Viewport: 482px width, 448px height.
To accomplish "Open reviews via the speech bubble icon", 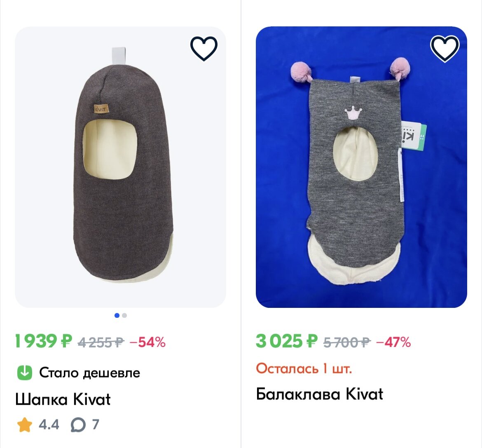I will tap(78, 425).
